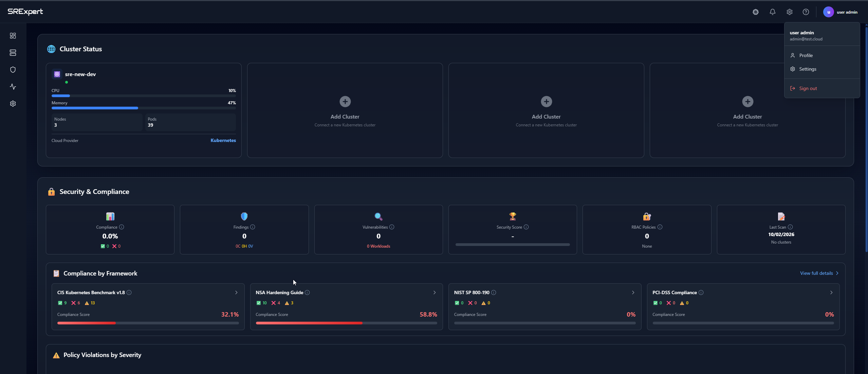This screenshot has height=374, width=868.
Task: Open the notifications bell
Action: click(772, 12)
